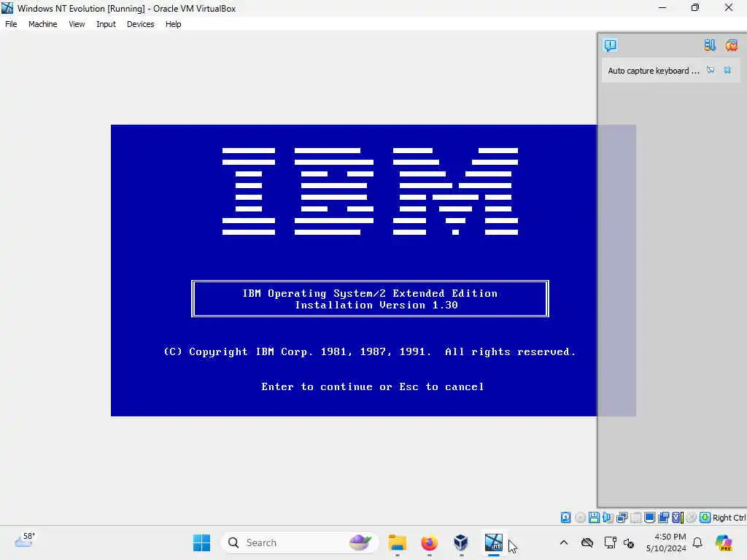The height and width of the screenshot is (560, 747).
Task: Select the running NT VM taskbar icon
Action: (x=494, y=542)
